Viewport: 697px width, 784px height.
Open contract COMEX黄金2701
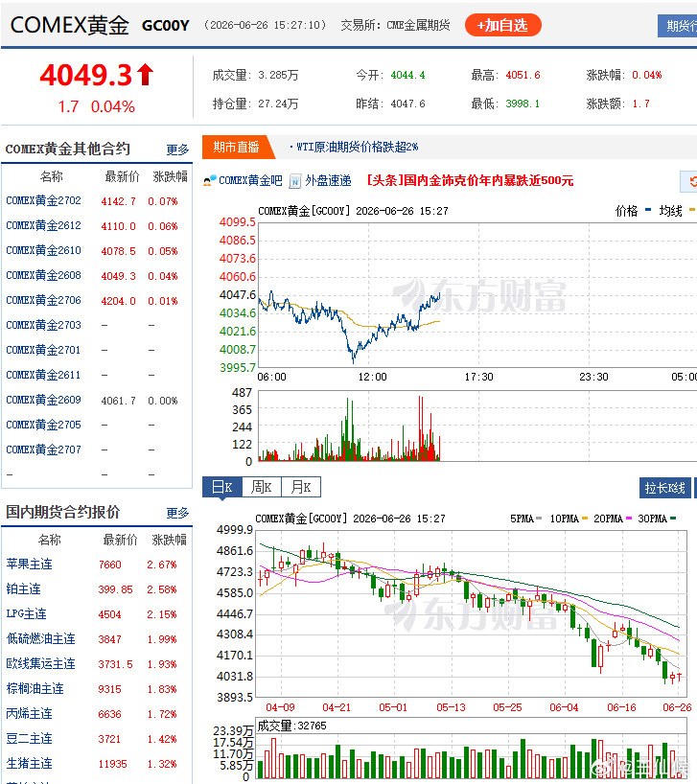pos(43,350)
